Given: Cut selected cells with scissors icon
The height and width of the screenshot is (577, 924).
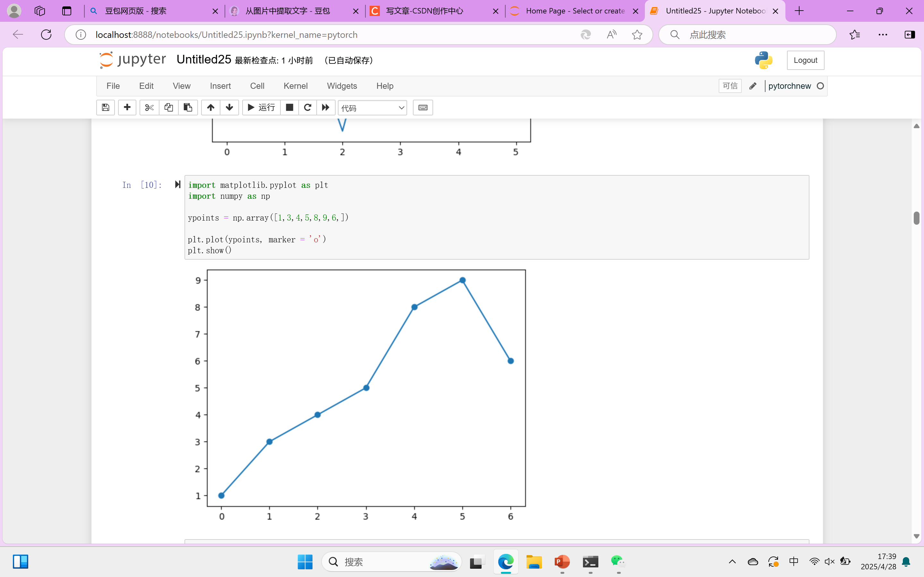Looking at the screenshot, I should [x=149, y=108].
